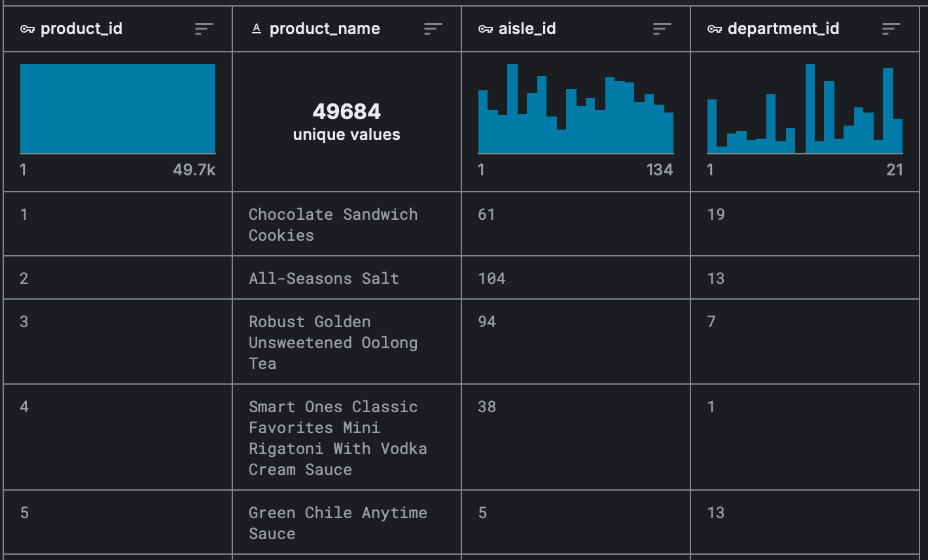Click the Green Chile Anytime Sauce cell
This screenshot has height=560, width=928.
coord(337,523)
